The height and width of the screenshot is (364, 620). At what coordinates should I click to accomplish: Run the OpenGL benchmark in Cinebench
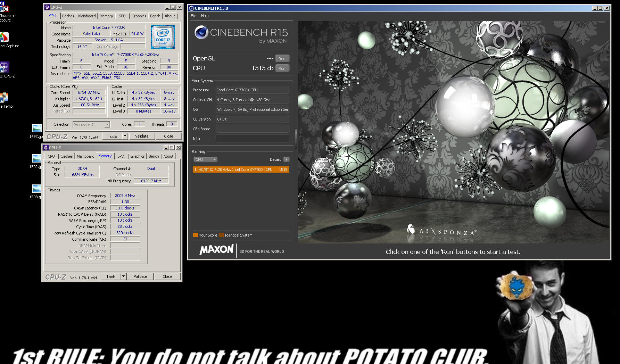282,59
